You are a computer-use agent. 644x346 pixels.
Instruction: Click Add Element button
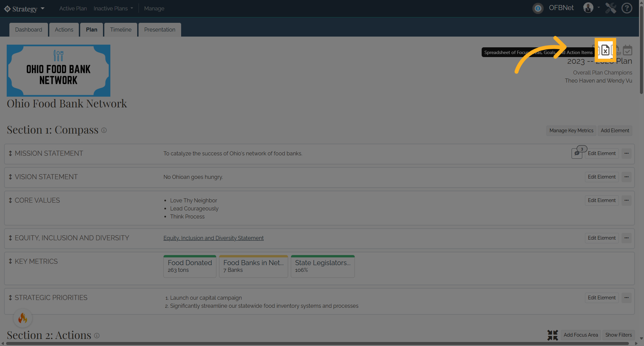pyautogui.click(x=615, y=131)
